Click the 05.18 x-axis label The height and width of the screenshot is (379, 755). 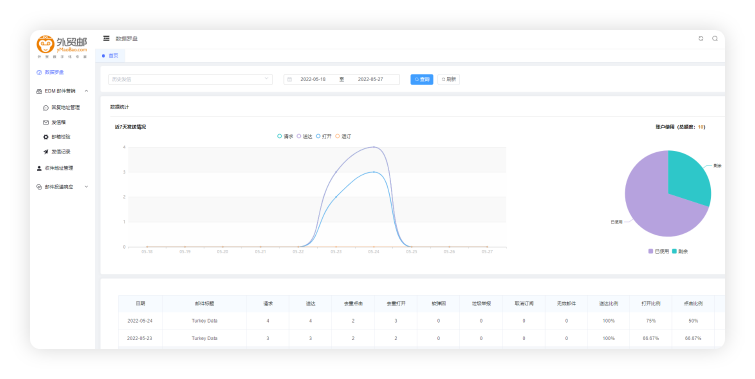pos(147,252)
